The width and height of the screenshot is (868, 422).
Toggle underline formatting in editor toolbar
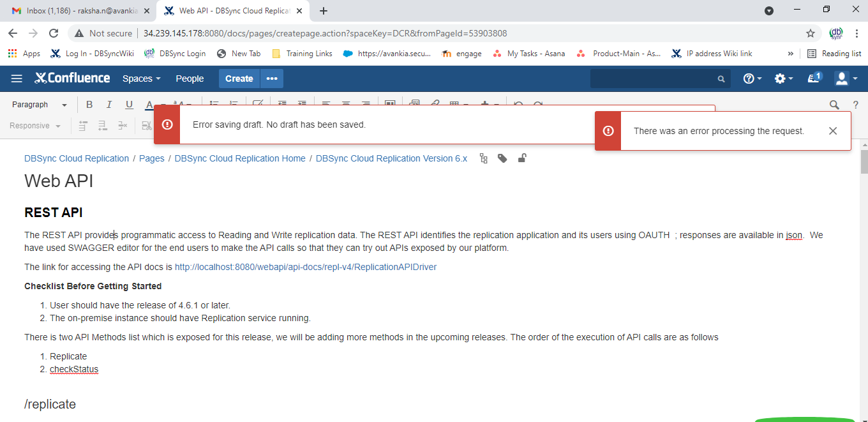click(129, 105)
